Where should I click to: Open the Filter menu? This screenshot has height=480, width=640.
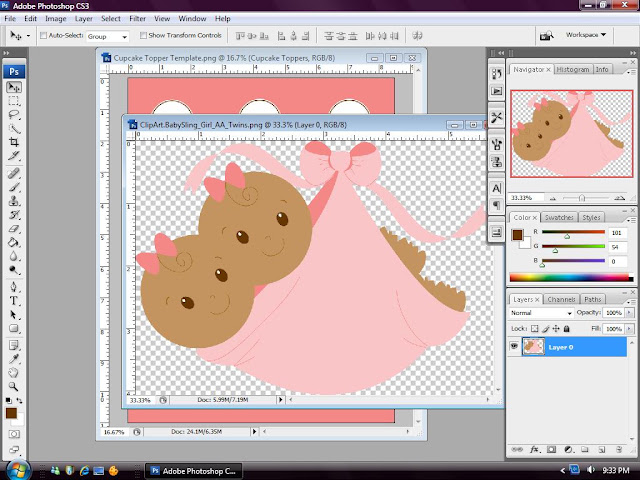click(138, 18)
